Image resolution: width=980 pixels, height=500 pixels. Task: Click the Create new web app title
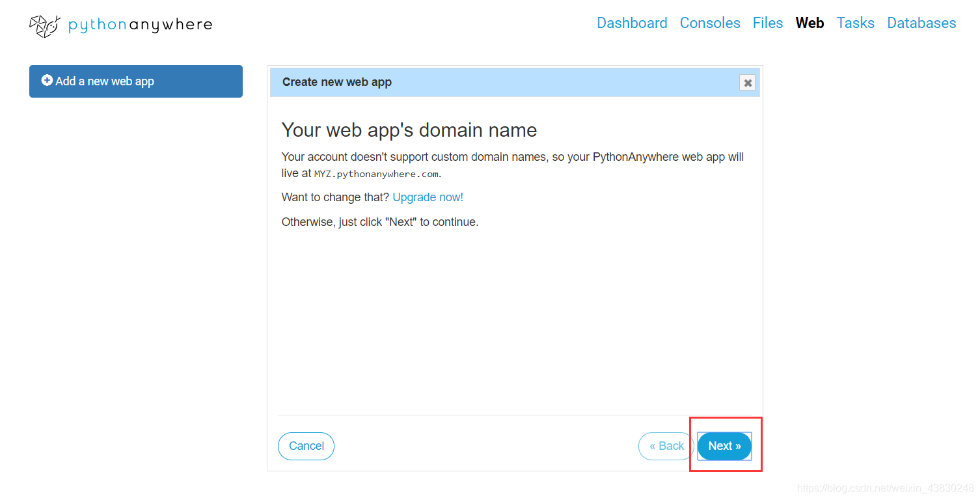pyautogui.click(x=337, y=82)
